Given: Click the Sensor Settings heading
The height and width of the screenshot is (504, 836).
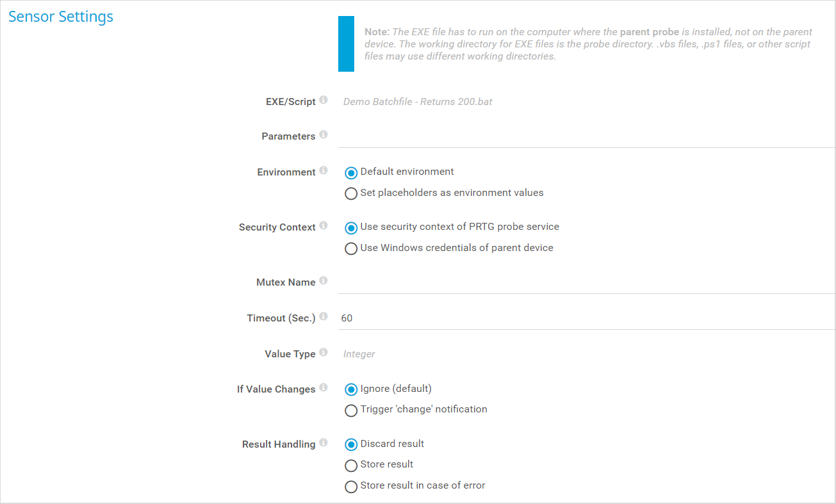Looking at the screenshot, I should (x=61, y=17).
